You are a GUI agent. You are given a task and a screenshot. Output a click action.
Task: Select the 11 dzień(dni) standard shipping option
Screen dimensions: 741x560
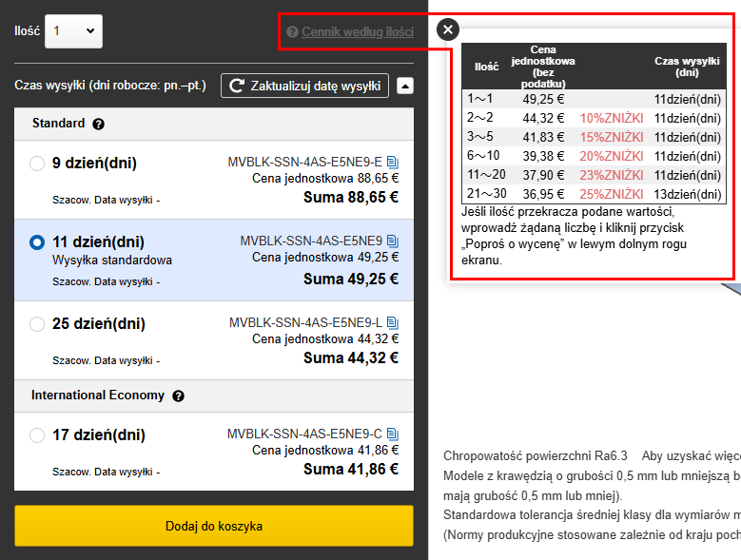click(x=37, y=242)
